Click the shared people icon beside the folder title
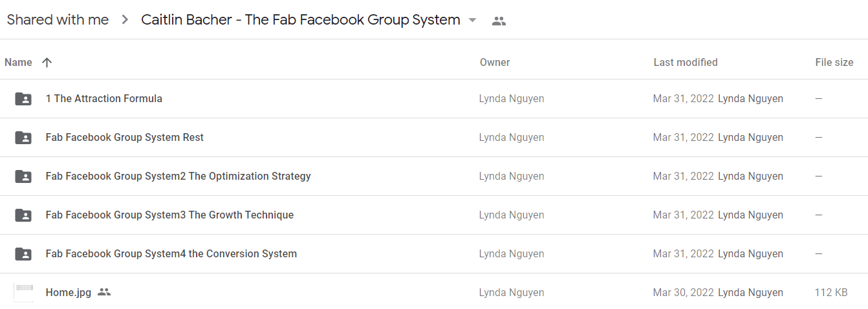Image resolution: width=868 pixels, height=309 pixels. coord(499,21)
